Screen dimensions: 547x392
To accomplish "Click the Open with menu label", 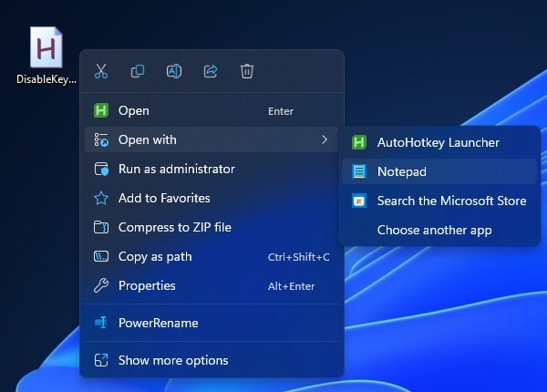I will 147,139.
